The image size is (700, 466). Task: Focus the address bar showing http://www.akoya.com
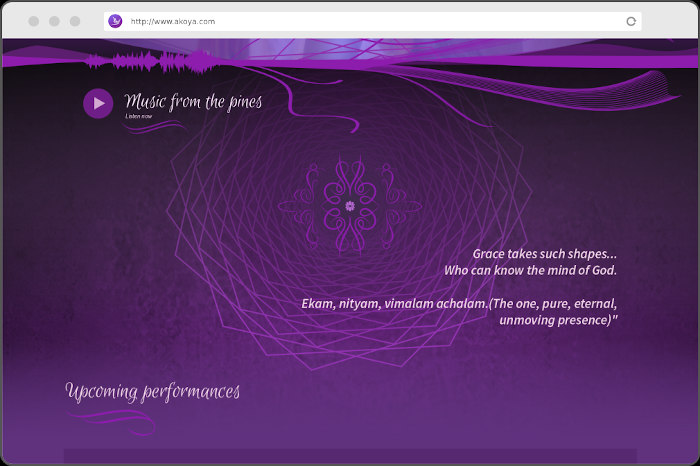point(370,21)
